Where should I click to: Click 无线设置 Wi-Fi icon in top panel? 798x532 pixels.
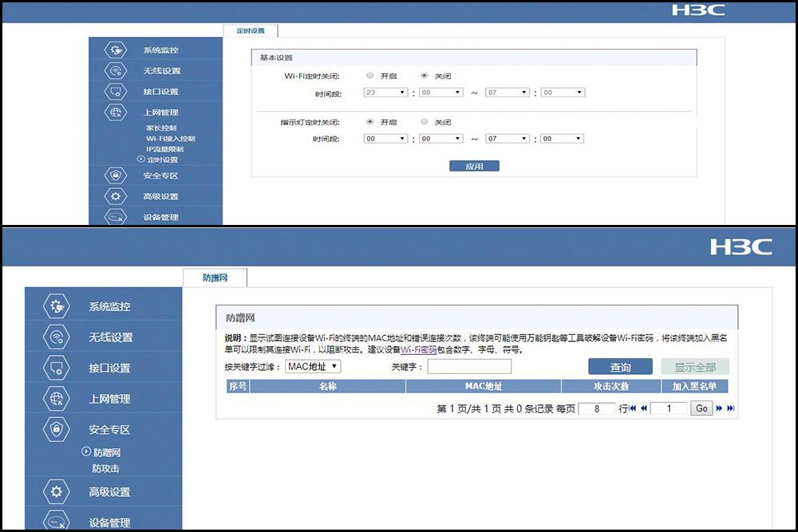(116, 70)
